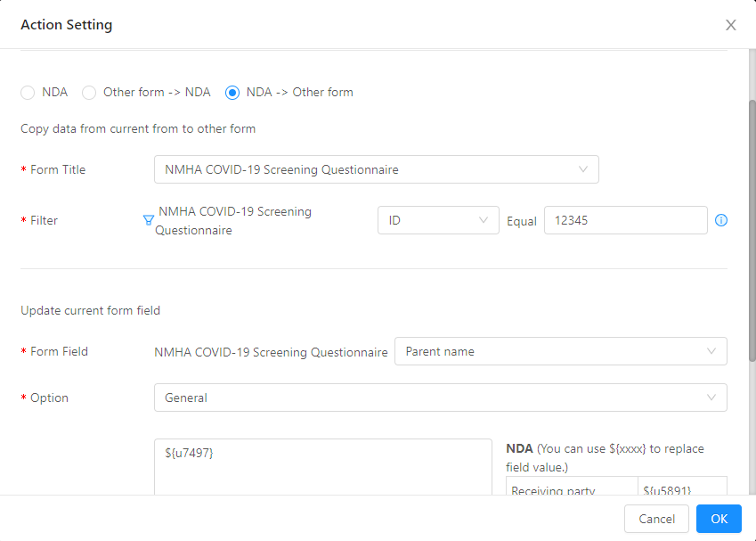Click the ${u7497} value text area
Viewport: 756px width, 541px height.
pos(323,467)
